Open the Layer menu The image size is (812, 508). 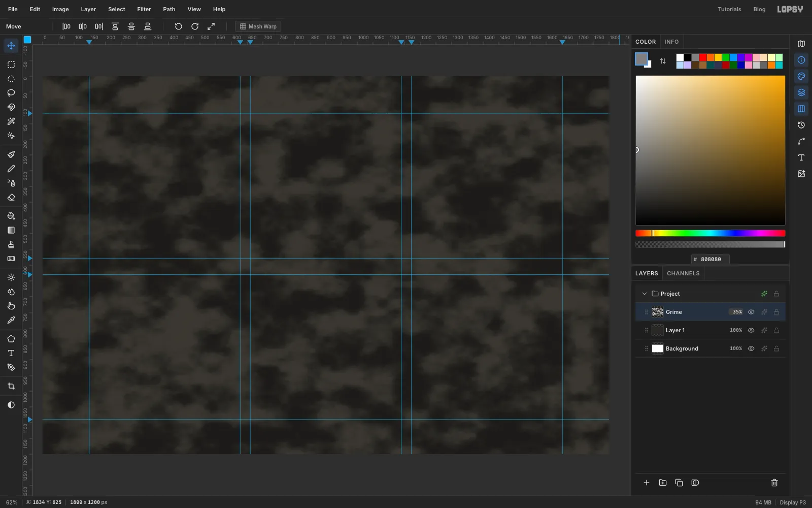click(x=88, y=9)
